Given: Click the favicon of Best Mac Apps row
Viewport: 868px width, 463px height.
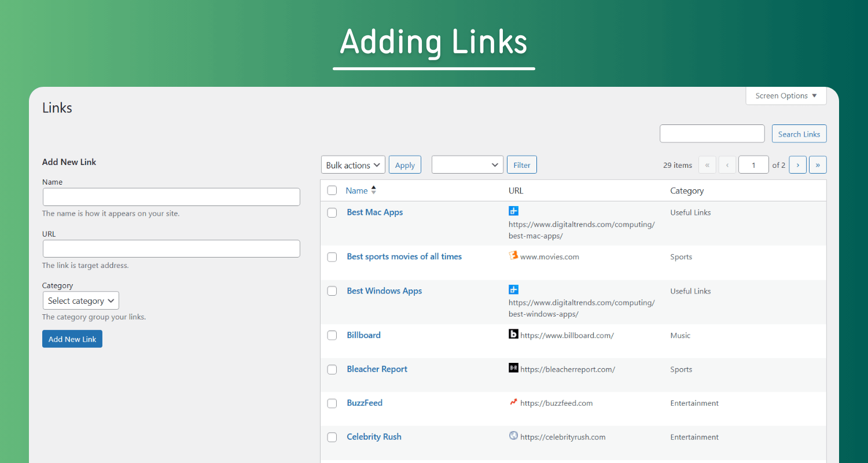Looking at the screenshot, I should click(x=513, y=211).
